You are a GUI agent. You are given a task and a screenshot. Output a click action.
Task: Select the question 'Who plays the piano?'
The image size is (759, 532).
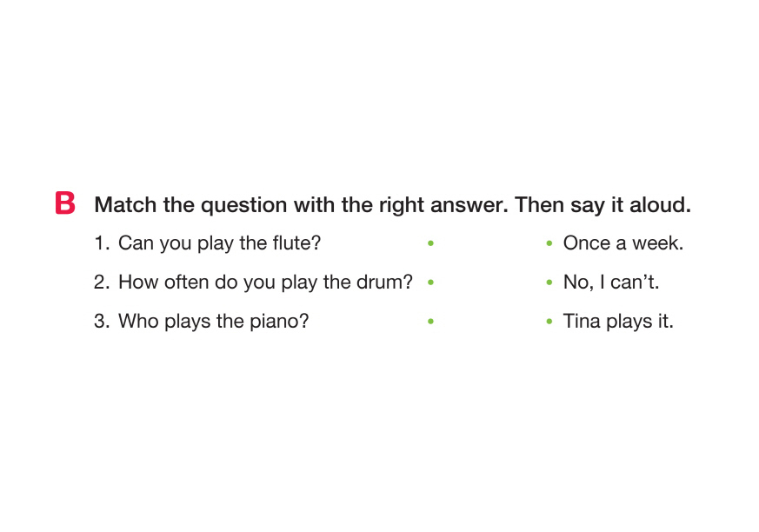(213, 322)
